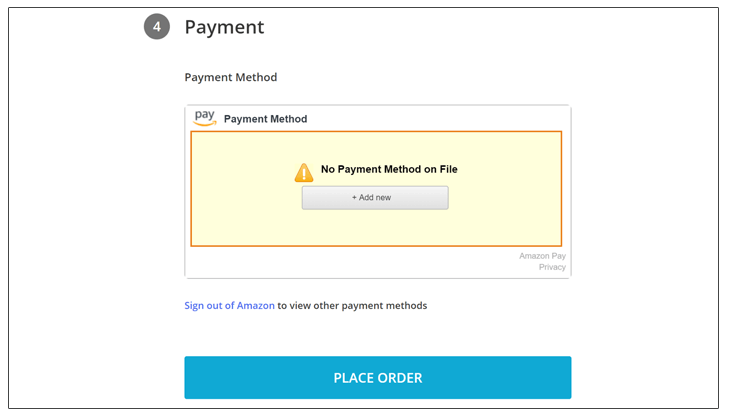The width and height of the screenshot is (729, 418).
Task: Click the Payment Method title beside pay logo
Action: click(265, 119)
